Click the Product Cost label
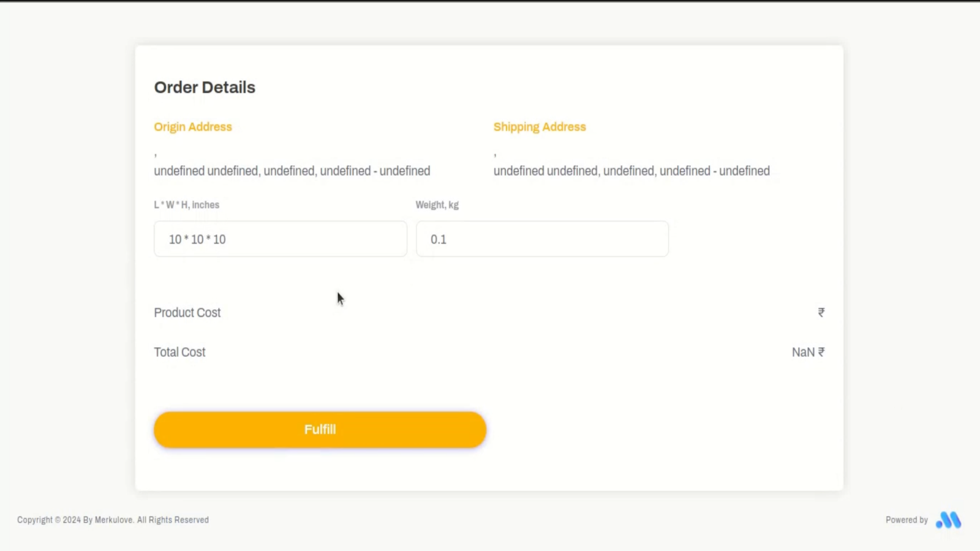This screenshot has height=551, width=980. (x=187, y=312)
